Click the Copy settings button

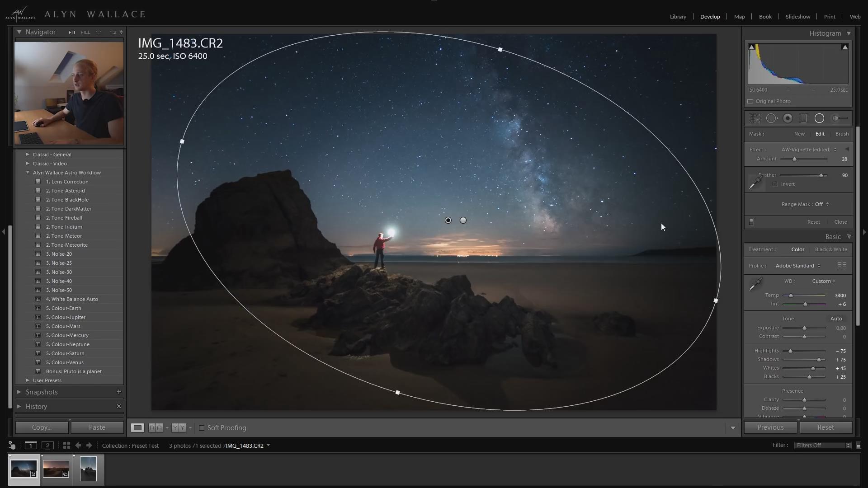pyautogui.click(x=42, y=427)
